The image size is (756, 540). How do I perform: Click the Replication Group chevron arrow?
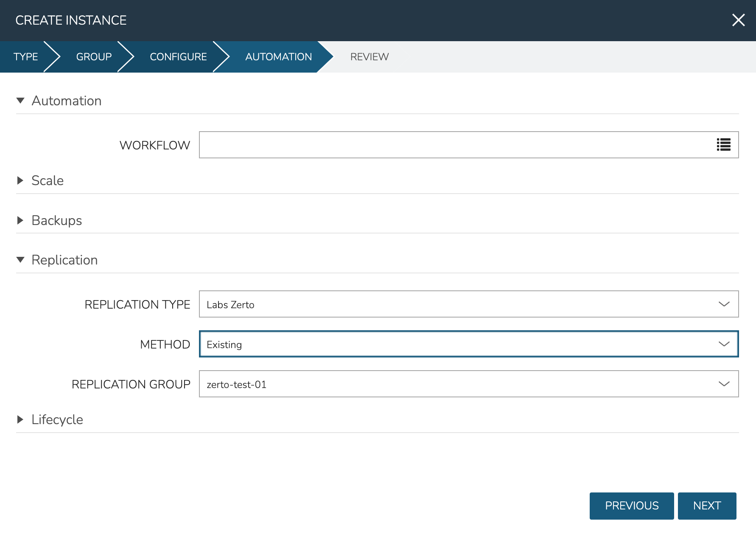click(x=724, y=384)
